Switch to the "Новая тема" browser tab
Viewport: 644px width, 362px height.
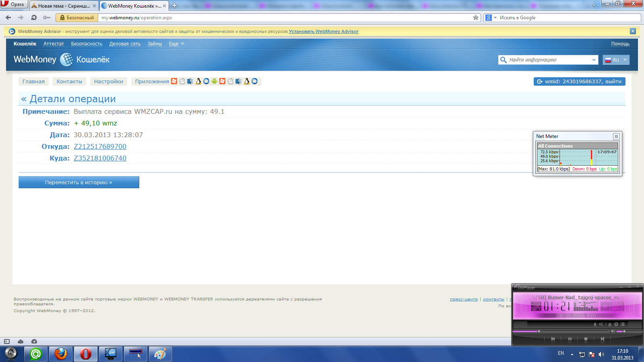(x=64, y=6)
